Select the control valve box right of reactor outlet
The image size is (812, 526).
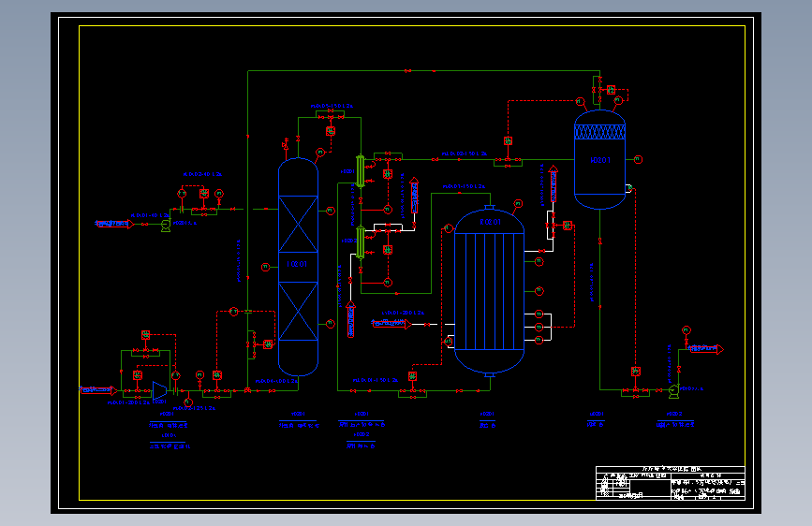pos(568,226)
